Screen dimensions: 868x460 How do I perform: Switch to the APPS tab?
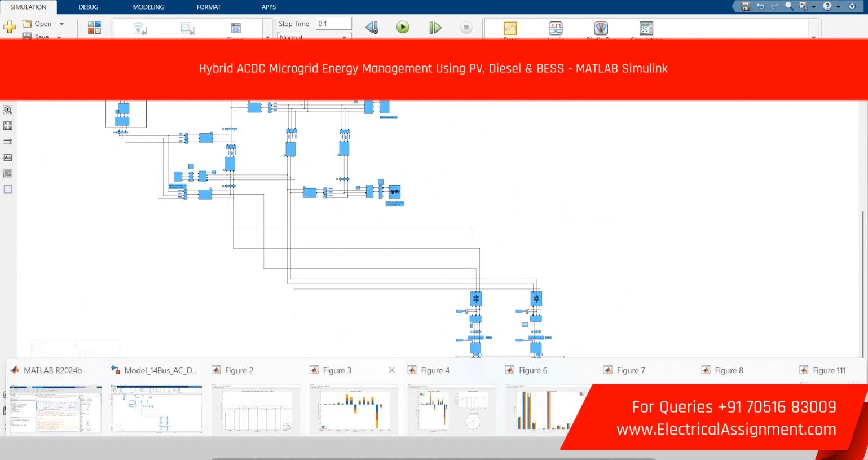tap(269, 7)
